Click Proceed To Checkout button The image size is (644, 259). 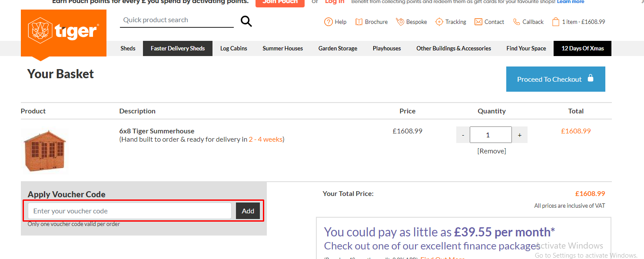tap(556, 79)
